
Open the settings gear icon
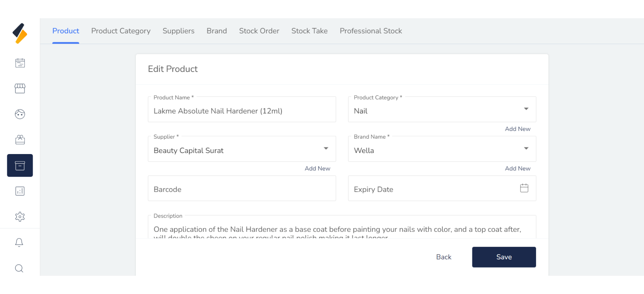20,217
